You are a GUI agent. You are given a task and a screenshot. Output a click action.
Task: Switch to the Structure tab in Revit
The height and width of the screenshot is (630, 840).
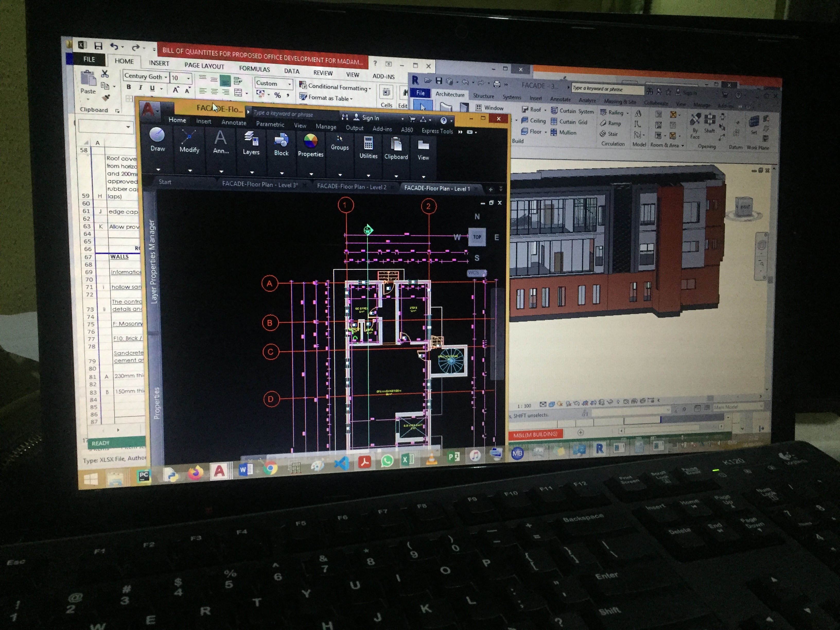pos(483,96)
